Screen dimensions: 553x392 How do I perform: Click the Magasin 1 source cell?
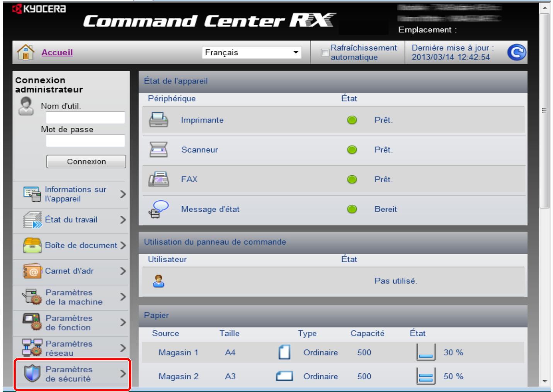178,353
